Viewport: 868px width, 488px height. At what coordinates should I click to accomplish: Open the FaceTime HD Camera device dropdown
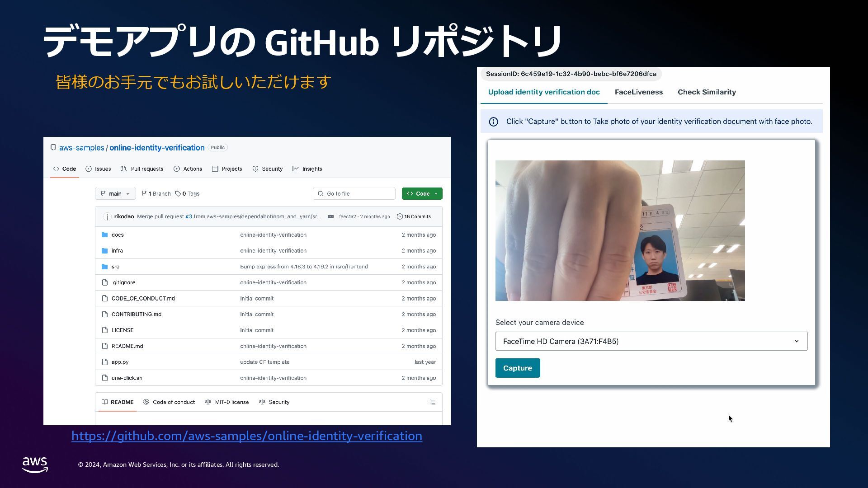(x=651, y=342)
